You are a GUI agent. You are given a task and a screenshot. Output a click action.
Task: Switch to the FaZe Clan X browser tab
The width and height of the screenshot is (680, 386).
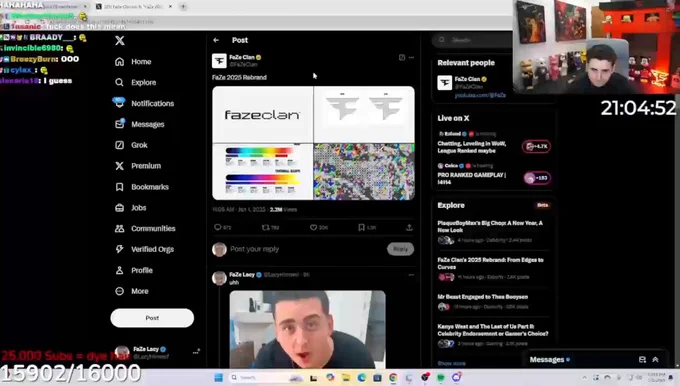[134, 7]
